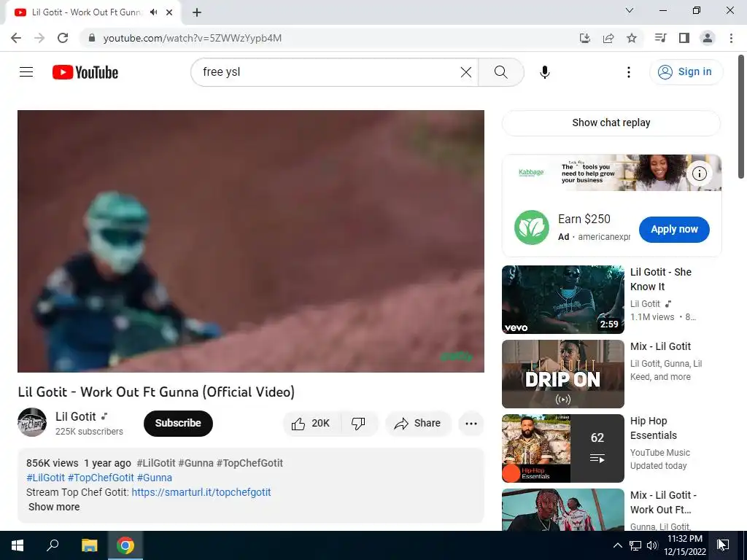
Task: Open the YouTube hamburger guide menu
Action: point(26,72)
